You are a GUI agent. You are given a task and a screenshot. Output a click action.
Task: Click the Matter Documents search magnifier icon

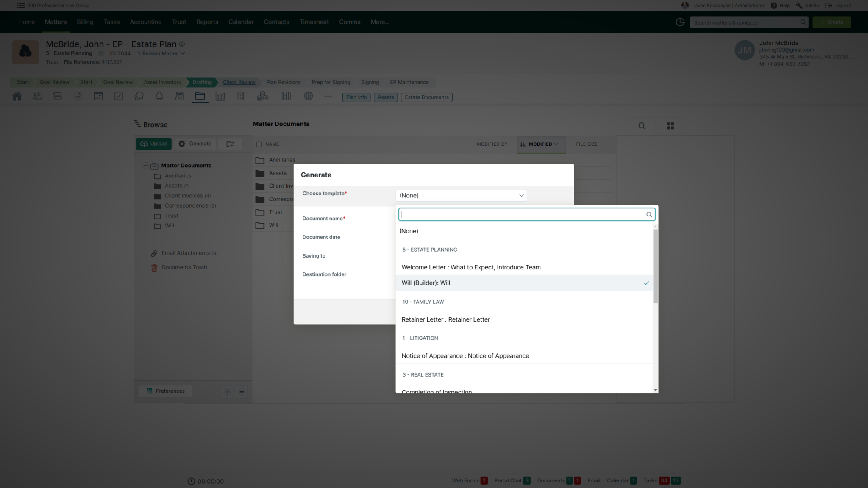[x=642, y=126]
